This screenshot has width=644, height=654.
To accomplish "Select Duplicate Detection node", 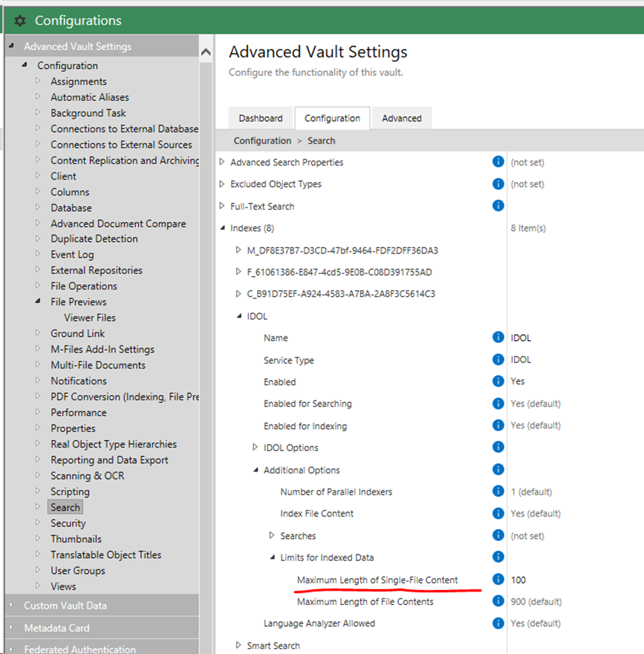I will [94, 238].
